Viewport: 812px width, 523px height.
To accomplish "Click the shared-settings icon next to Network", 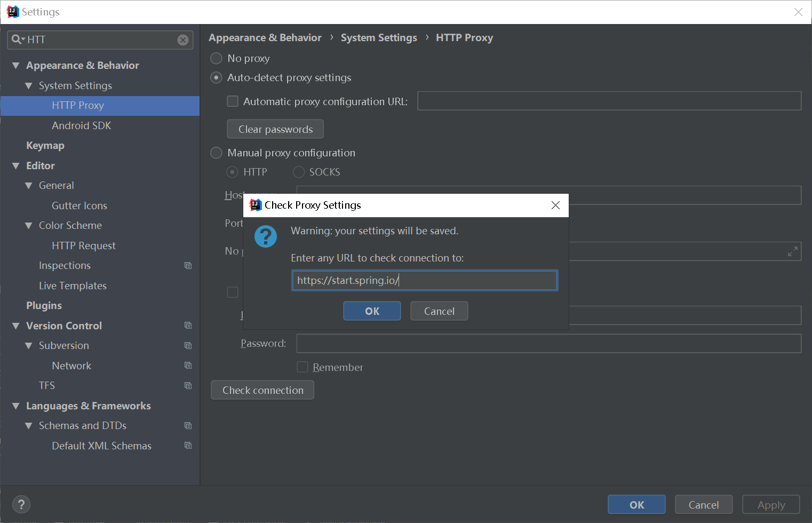I will [x=188, y=365].
